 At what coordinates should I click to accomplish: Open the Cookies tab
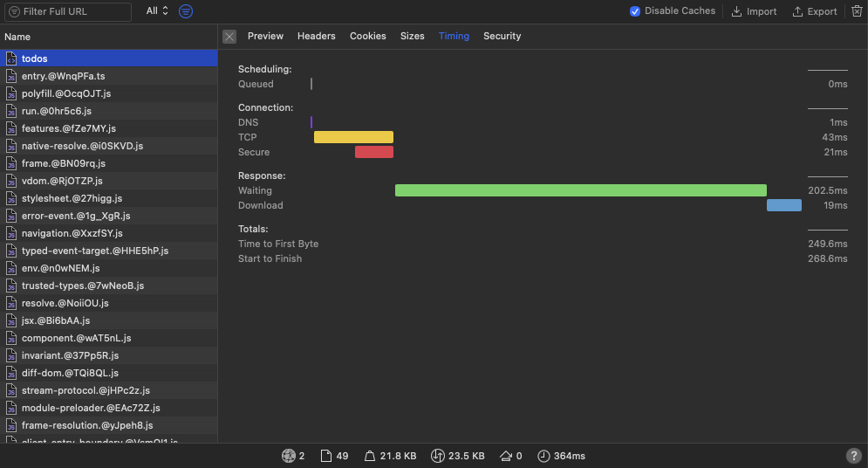(367, 36)
